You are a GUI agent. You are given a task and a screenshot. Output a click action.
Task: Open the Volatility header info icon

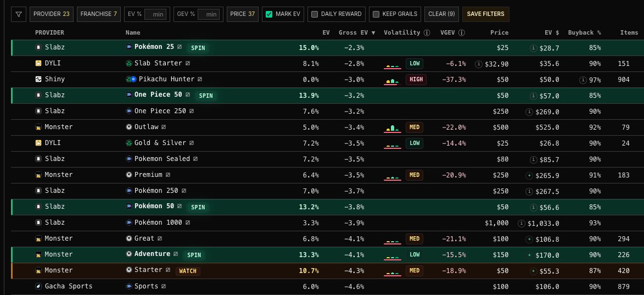tap(427, 33)
